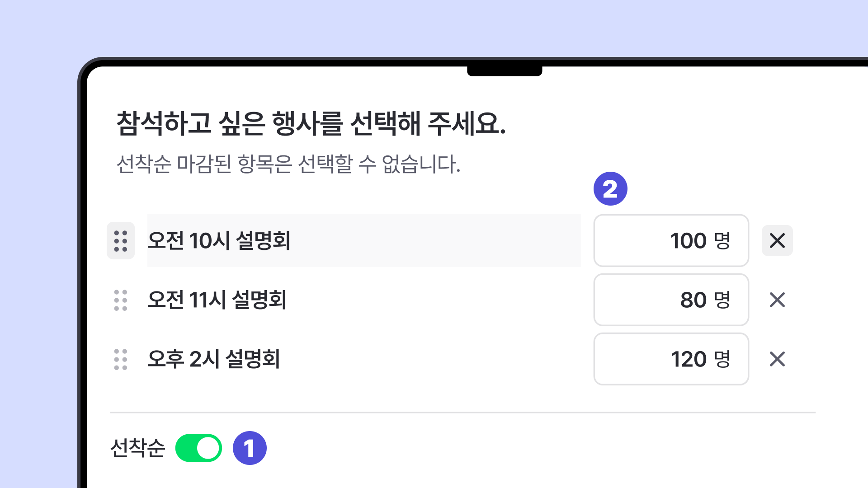Select the highlighted 오전 10시 설명회 row
This screenshot has width=868, height=488.
pyautogui.click(x=362, y=241)
